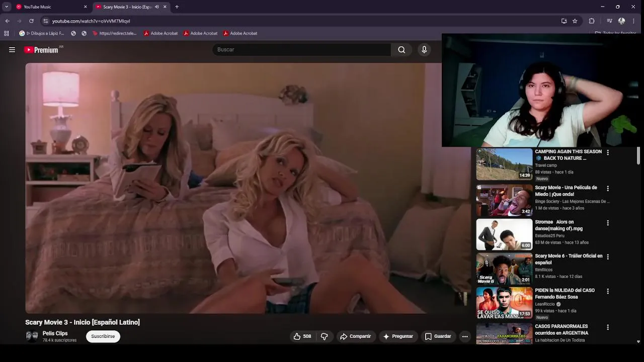Click the install app icon in address bar
This screenshot has height=362, width=644.
[x=564, y=21]
